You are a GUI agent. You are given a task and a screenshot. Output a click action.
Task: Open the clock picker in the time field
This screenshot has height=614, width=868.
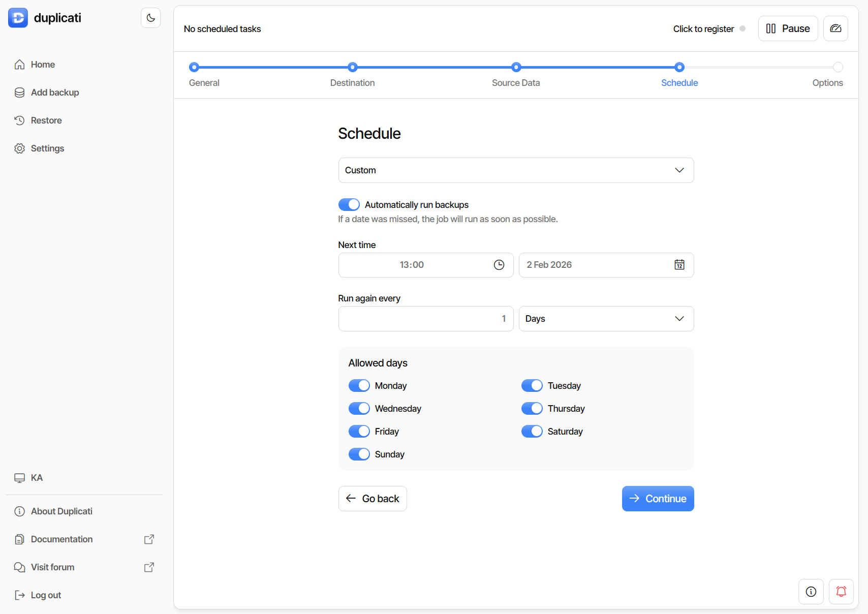point(499,265)
